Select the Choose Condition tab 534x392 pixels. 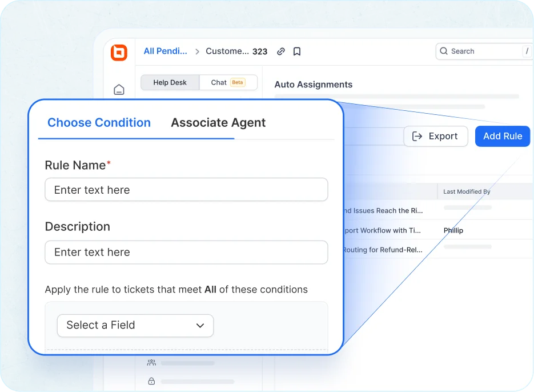pyautogui.click(x=99, y=122)
